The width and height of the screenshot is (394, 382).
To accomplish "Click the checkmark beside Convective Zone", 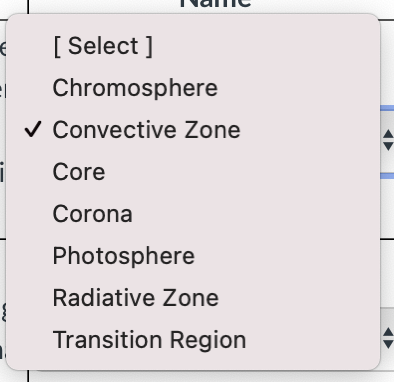I will [33, 129].
